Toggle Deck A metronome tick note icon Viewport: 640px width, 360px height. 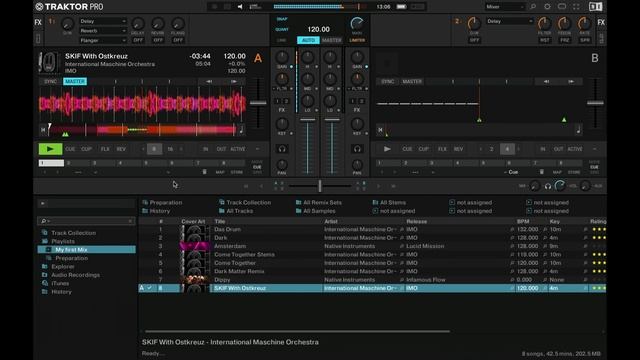tap(241, 130)
